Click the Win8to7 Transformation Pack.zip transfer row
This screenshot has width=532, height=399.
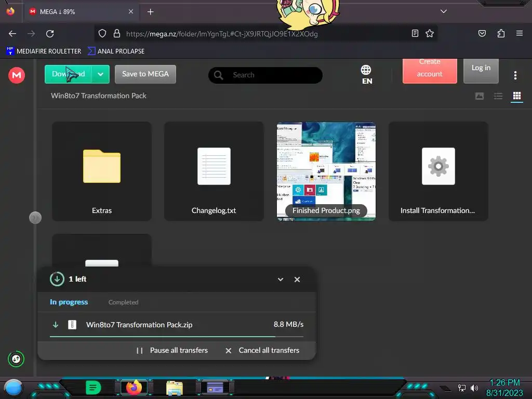[x=177, y=325]
